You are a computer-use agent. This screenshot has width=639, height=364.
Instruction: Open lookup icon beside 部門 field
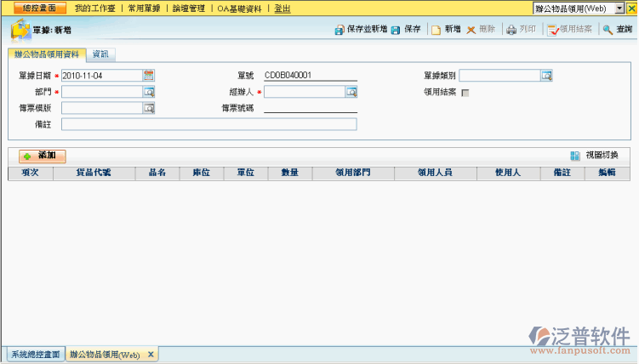coord(149,92)
